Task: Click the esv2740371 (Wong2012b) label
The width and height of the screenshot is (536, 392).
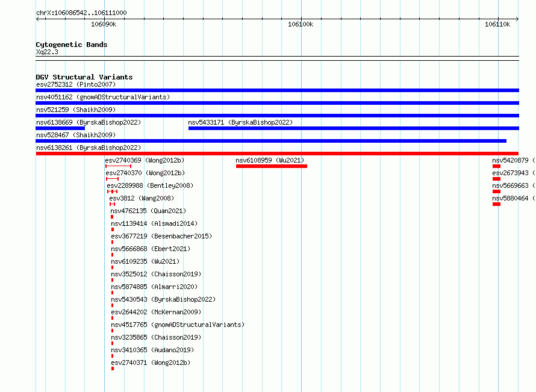Action: tap(151, 362)
